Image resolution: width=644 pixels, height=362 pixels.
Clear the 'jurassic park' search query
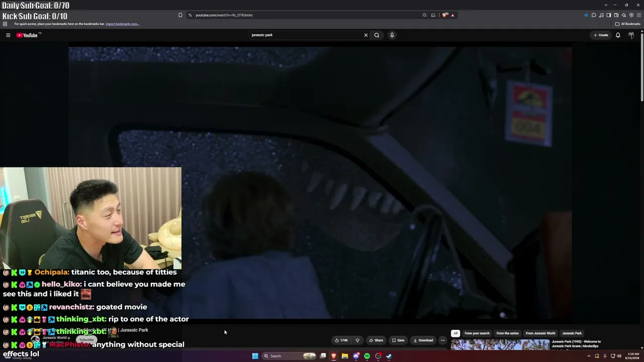(366, 35)
